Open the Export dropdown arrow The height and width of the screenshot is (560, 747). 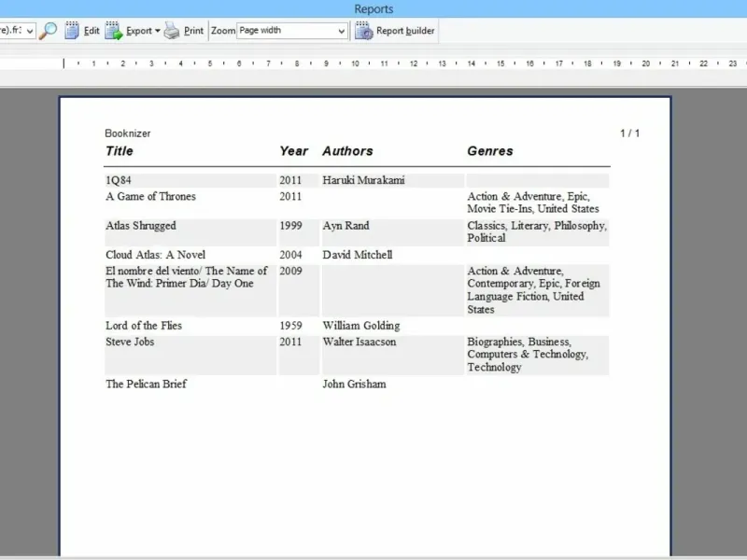(x=158, y=31)
